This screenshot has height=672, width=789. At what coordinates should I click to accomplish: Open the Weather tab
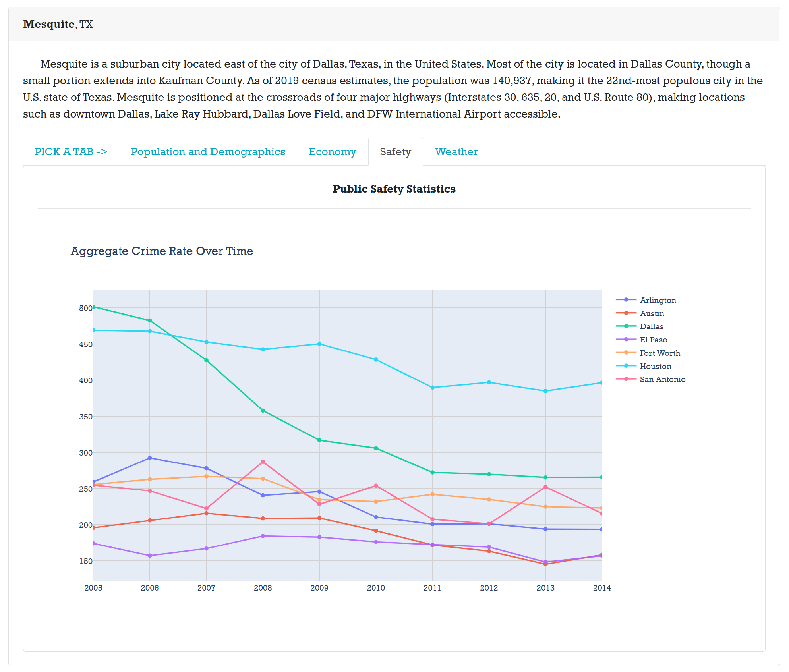[456, 152]
